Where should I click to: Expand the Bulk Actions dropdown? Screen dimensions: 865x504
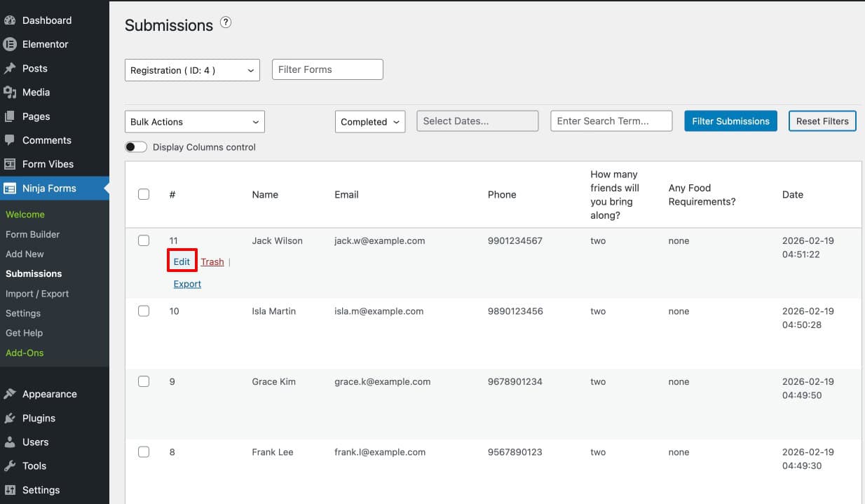click(x=195, y=121)
